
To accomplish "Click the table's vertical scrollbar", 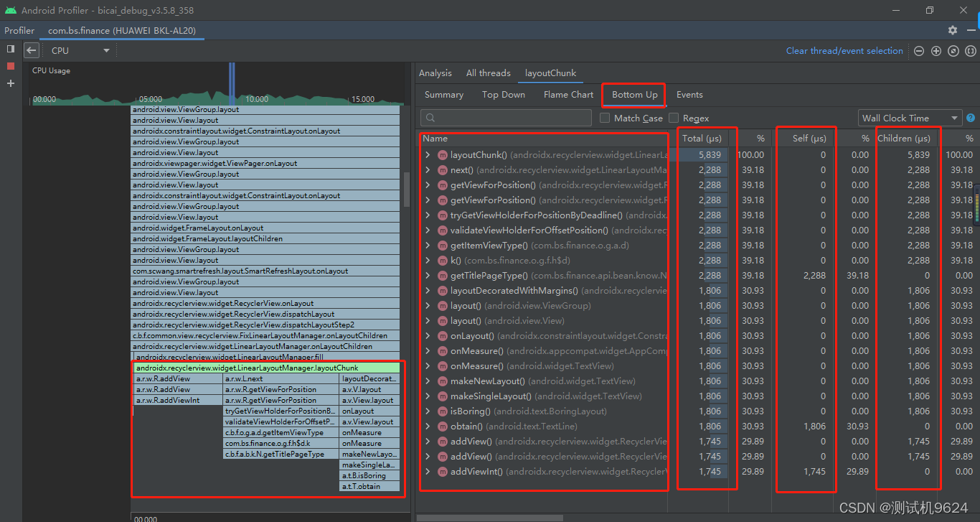I will click(x=976, y=205).
